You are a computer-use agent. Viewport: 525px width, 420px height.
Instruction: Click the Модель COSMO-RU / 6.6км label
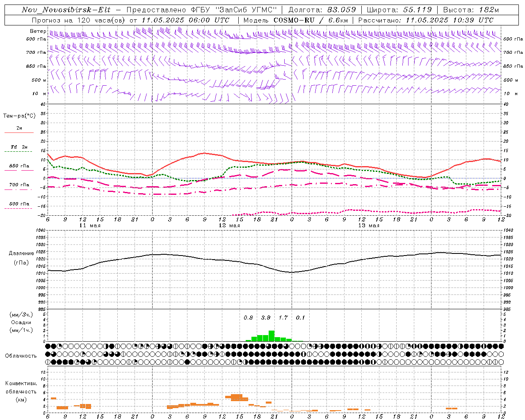click(x=296, y=20)
